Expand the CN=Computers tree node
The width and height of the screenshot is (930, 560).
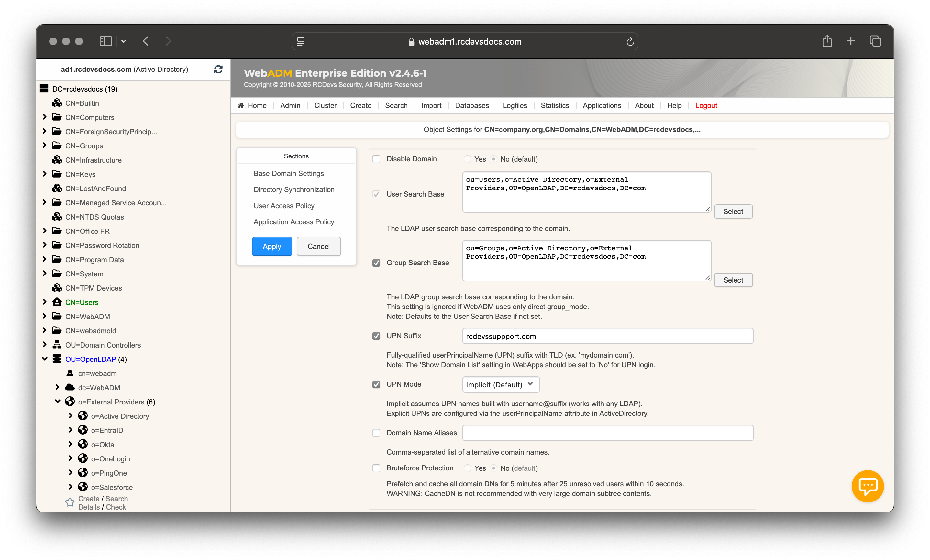coord(45,117)
